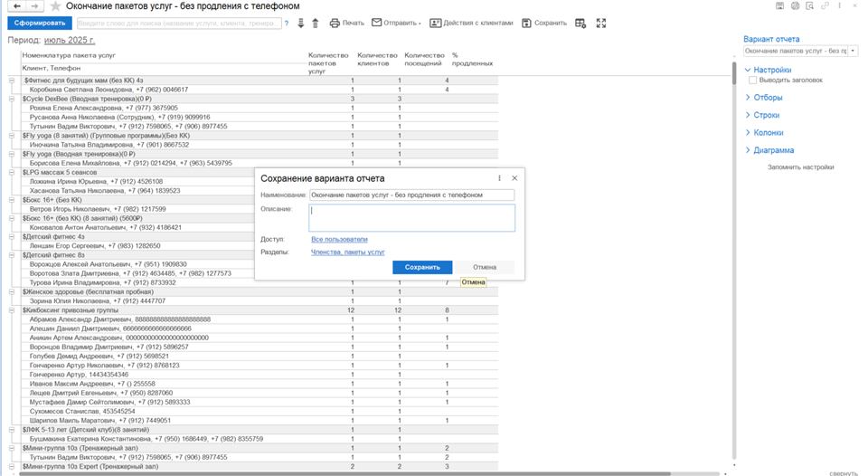Click into the Описание text area
The image size is (868, 476).
411,218
